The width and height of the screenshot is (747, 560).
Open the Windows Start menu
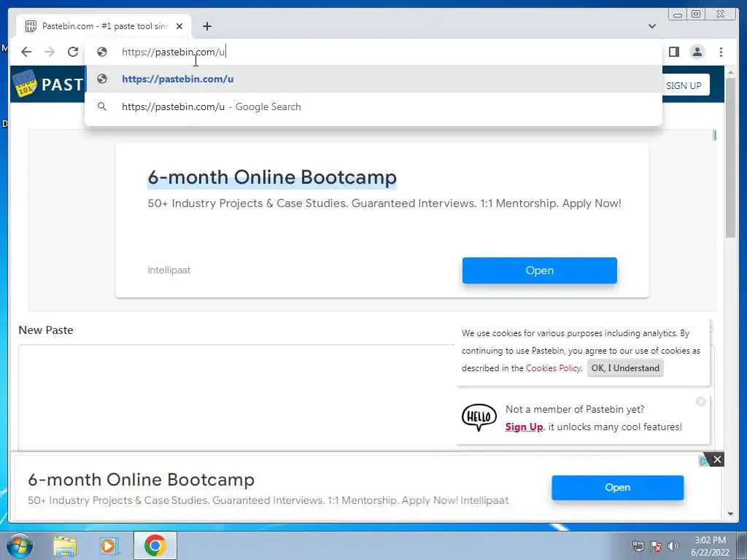[x=20, y=545]
